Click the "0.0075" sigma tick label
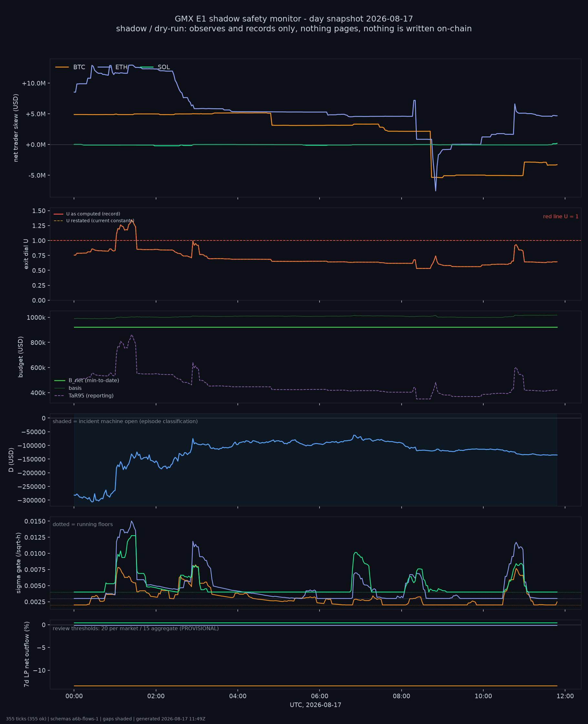 35,570
